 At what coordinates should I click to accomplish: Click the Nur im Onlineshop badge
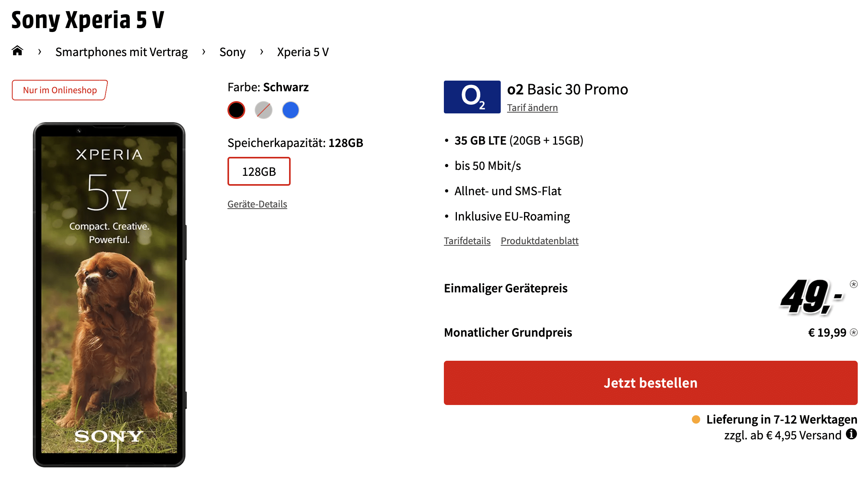60,90
